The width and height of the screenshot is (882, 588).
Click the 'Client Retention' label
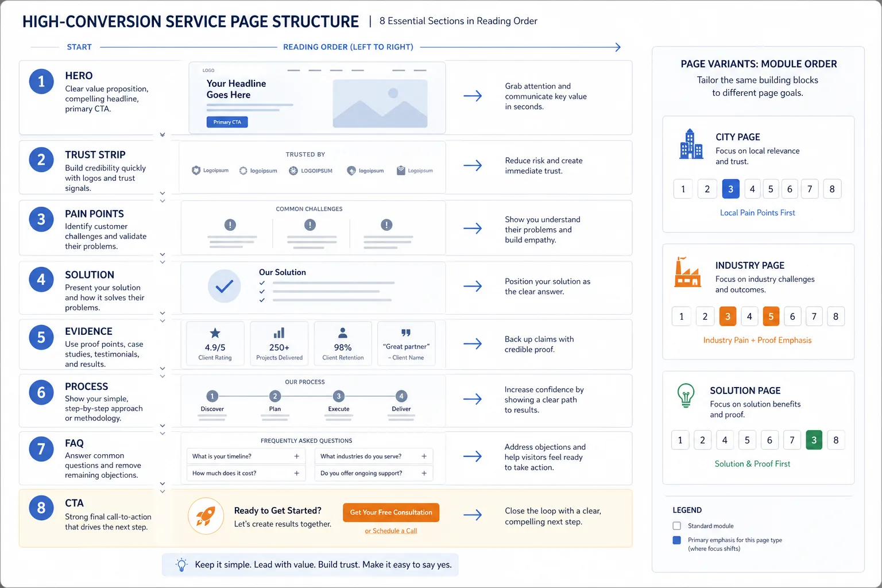click(343, 358)
